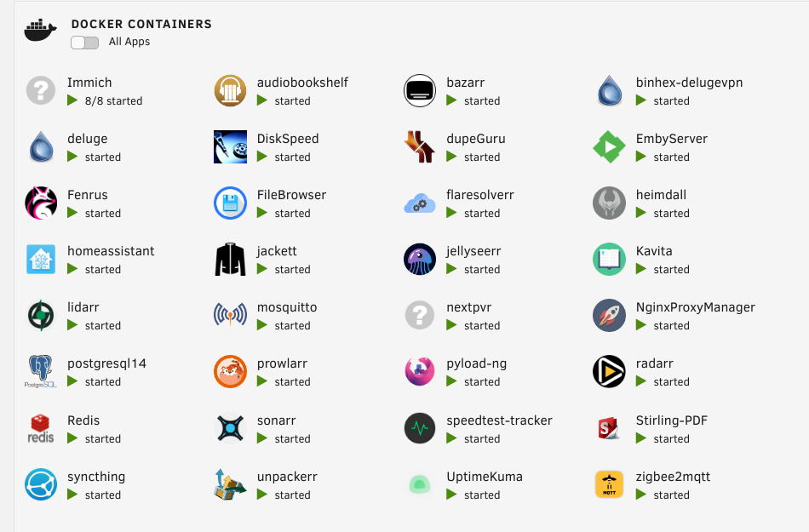Click the sonarr container icon

(x=230, y=428)
